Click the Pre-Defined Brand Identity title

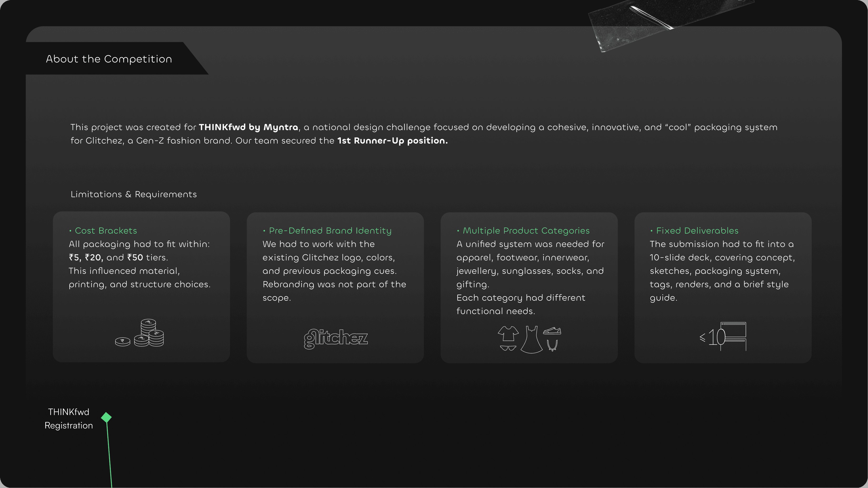pos(330,231)
